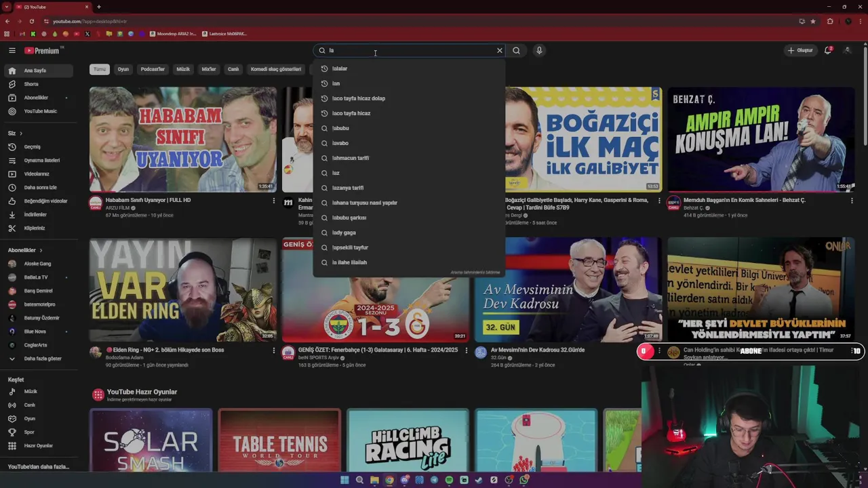Screen dimensions: 868x488
Task: Choose the 'lazanya tarifi' suggestion
Action: [x=409, y=188]
